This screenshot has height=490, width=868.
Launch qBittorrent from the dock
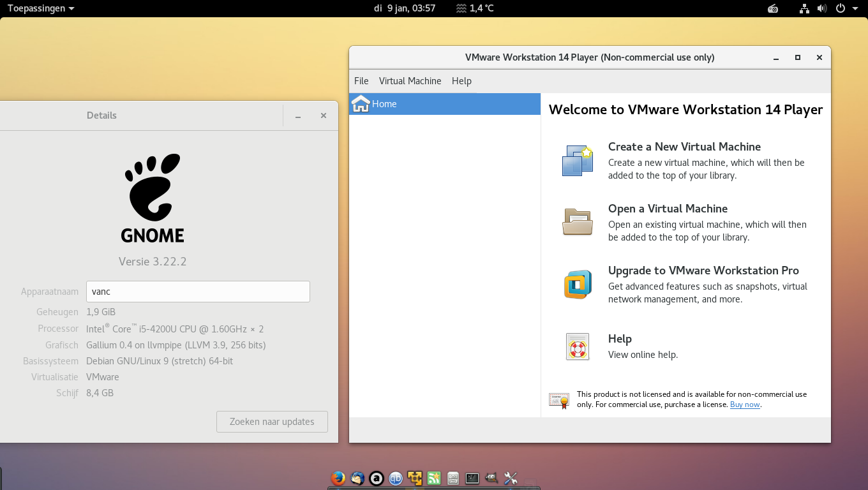point(396,478)
